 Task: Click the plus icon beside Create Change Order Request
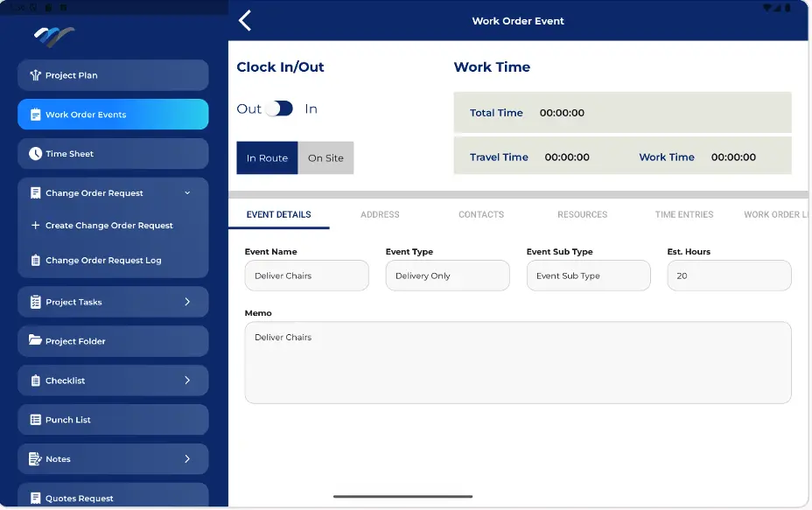35,225
